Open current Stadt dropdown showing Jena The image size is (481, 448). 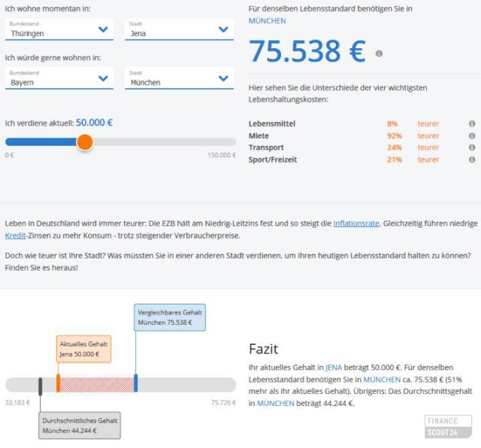coord(179,29)
